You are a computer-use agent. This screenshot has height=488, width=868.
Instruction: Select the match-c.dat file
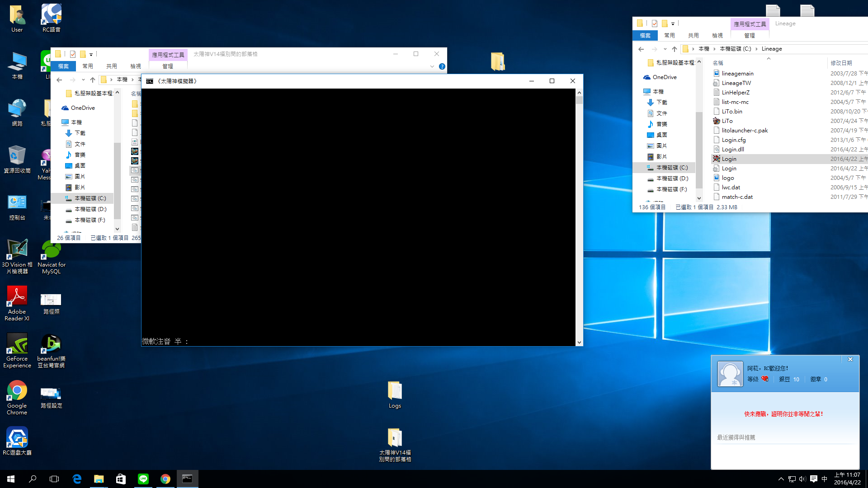[x=737, y=197]
